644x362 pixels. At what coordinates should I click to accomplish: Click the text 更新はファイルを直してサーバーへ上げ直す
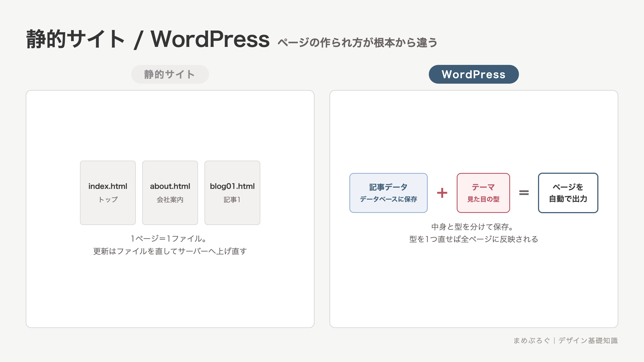(170, 251)
